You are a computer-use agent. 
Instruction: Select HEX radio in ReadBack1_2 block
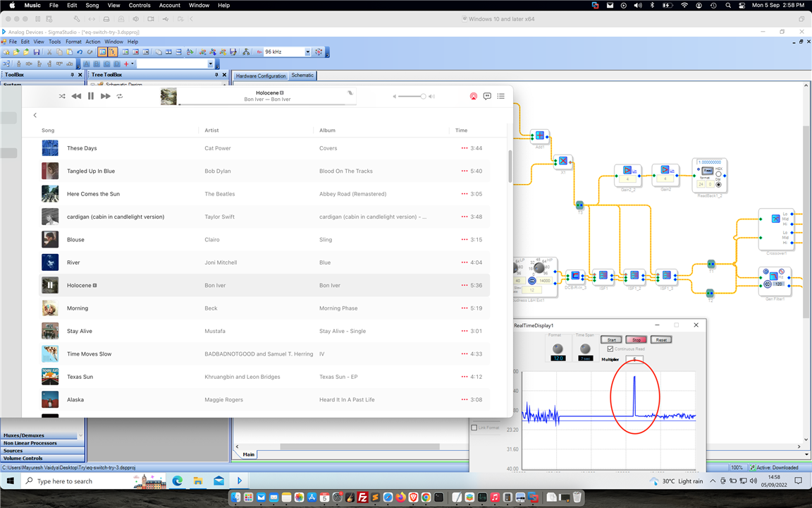pyautogui.click(x=718, y=174)
